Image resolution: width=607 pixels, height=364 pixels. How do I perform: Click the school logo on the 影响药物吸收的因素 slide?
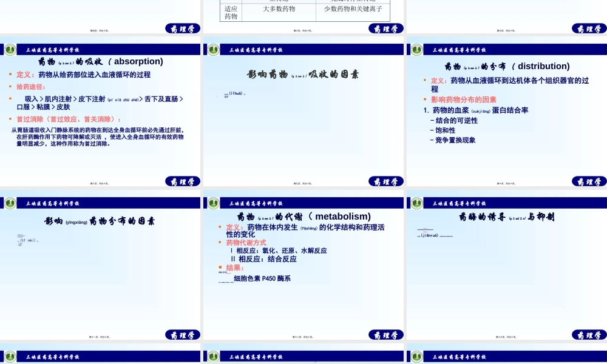click(213, 50)
